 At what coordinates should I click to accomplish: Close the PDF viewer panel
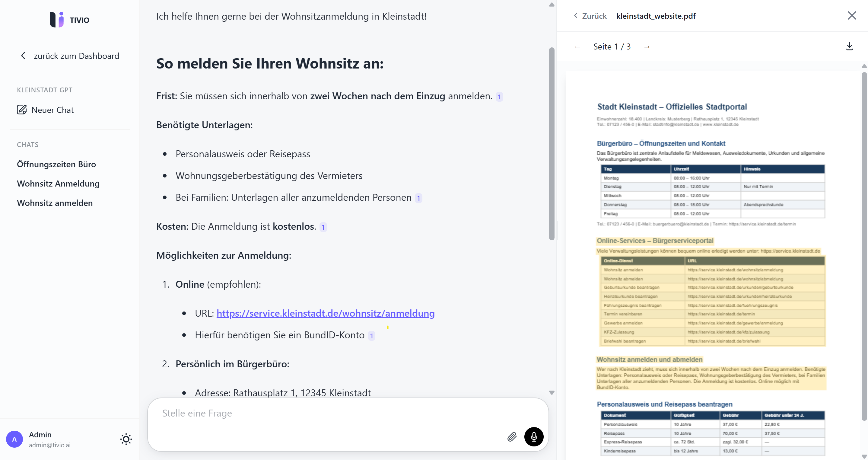click(x=851, y=15)
